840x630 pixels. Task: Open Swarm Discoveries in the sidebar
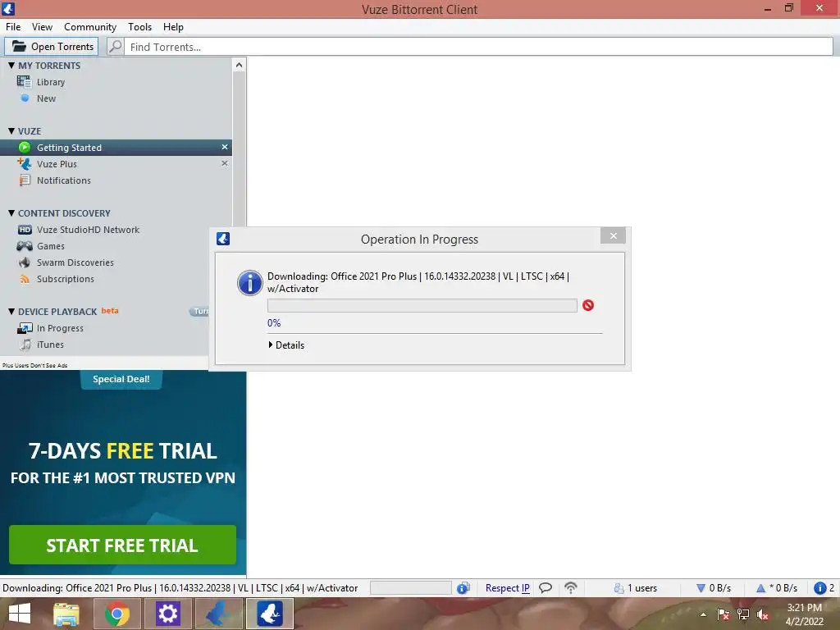(x=75, y=262)
